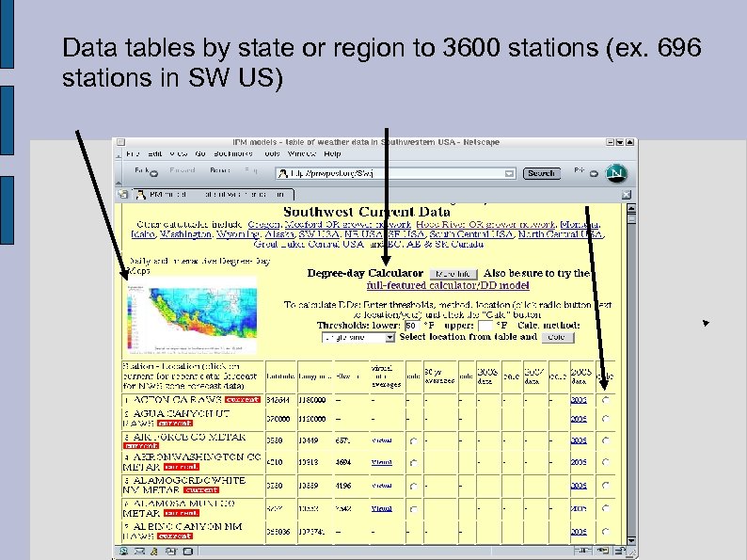The height and width of the screenshot is (560, 747).
Task: Click current badge for ACTON CA RAWS
Action: pos(243,399)
